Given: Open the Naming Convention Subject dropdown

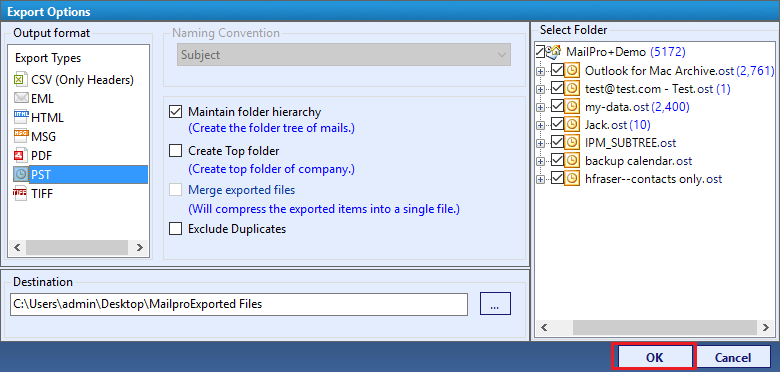Looking at the screenshot, I should click(x=344, y=55).
